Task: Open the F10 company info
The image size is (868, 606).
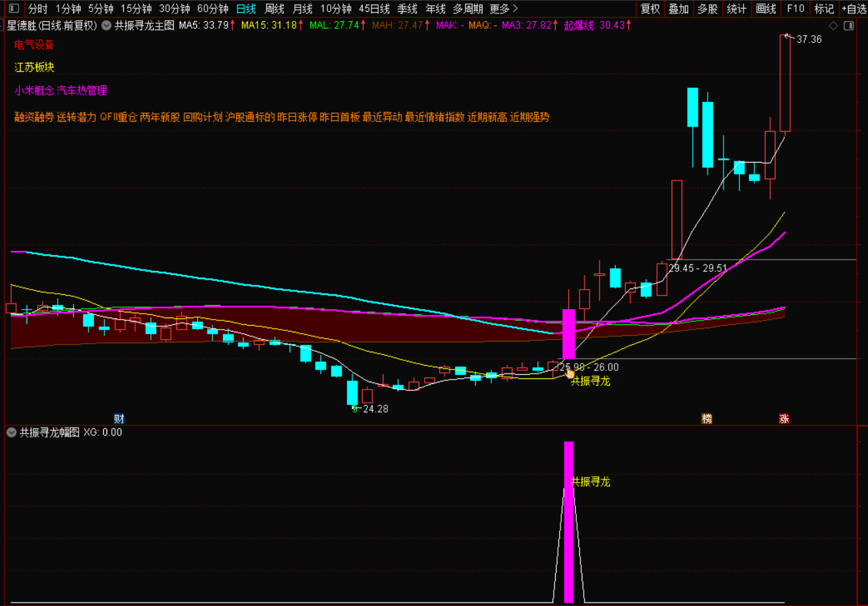Action: point(795,9)
